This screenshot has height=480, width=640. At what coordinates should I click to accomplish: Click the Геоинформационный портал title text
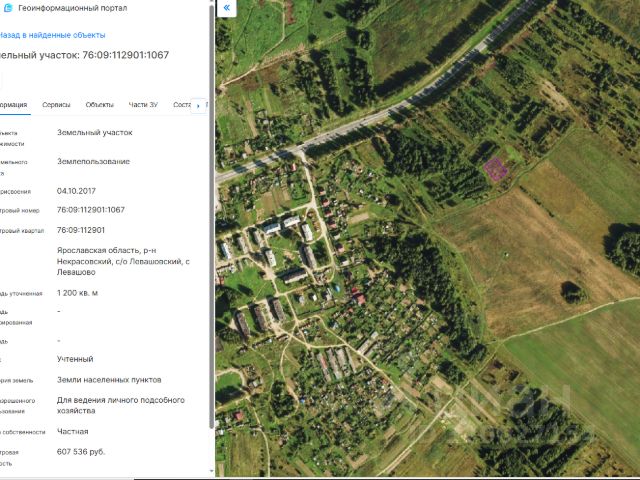(73, 8)
